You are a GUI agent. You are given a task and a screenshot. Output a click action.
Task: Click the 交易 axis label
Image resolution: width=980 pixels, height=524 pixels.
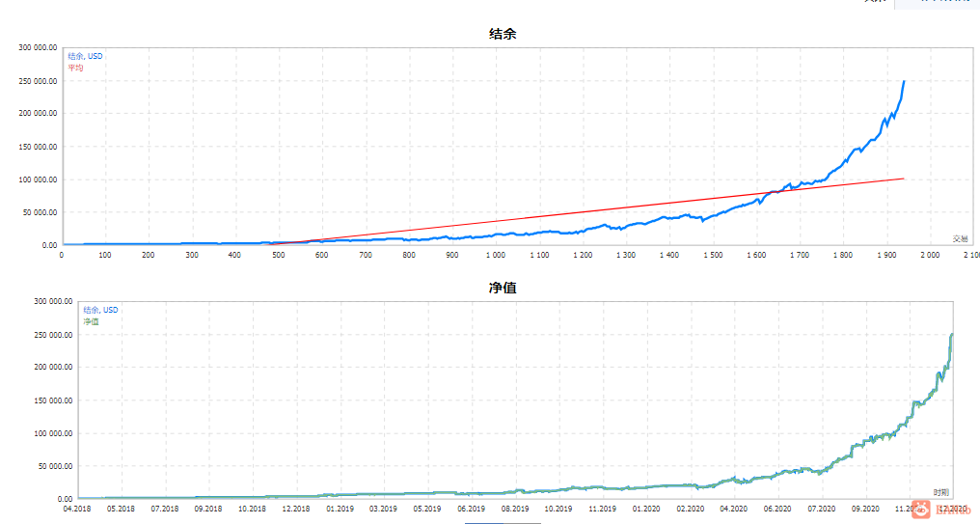pos(960,239)
